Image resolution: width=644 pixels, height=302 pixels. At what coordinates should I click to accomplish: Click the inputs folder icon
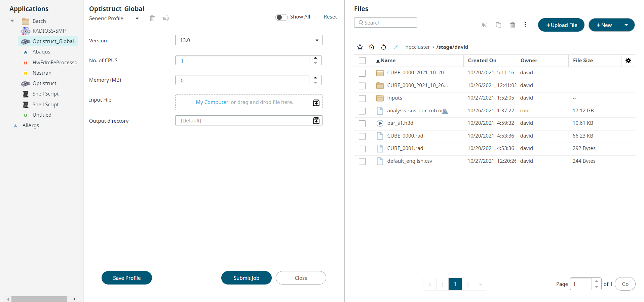click(x=380, y=98)
